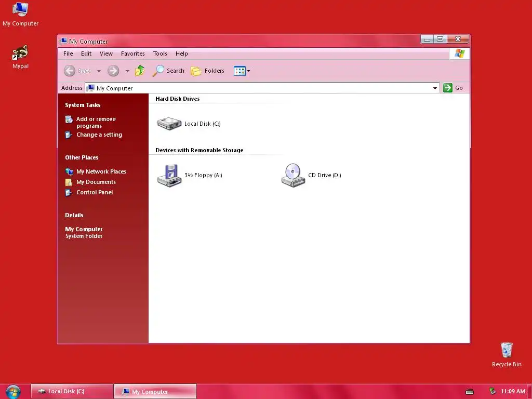
Task: Click the Views icon in toolbar
Action: coord(240,71)
